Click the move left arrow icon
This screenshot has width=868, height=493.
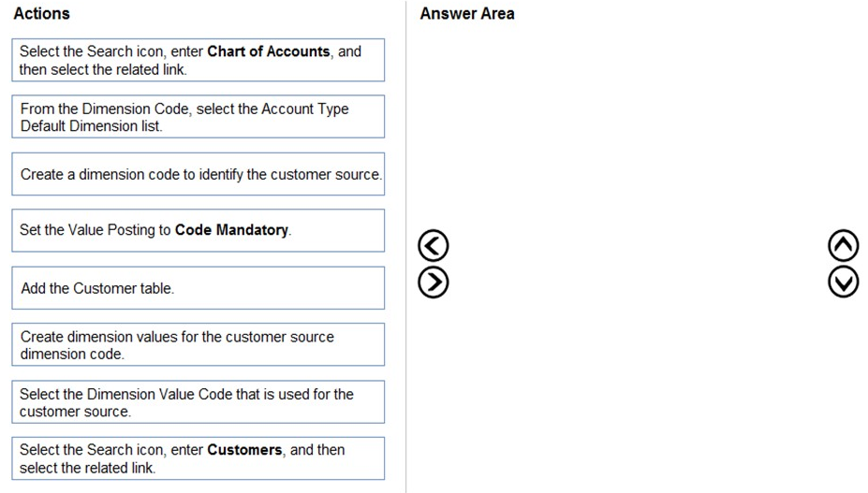(x=433, y=246)
